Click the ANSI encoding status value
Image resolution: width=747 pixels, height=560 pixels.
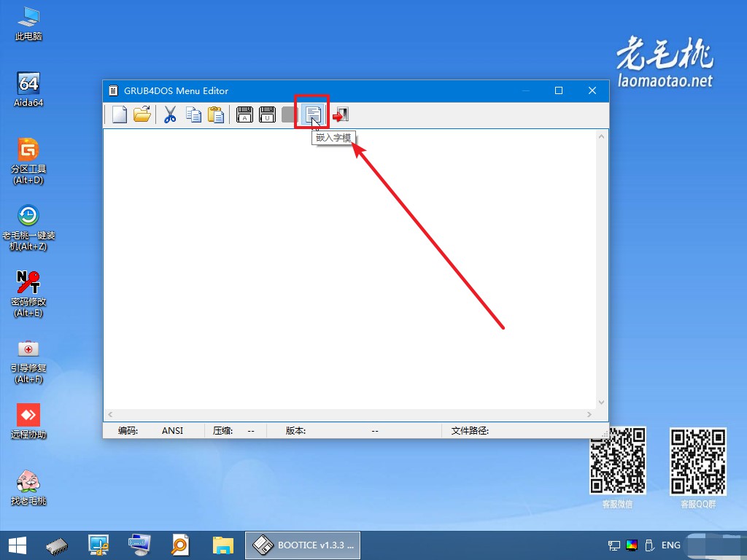click(172, 430)
